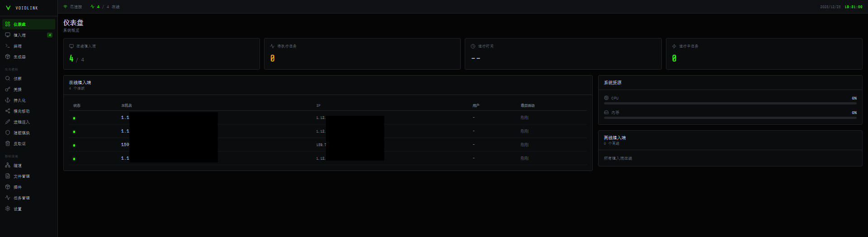Click the 凭据 key icon
The height and width of the screenshot is (237, 868).
point(8,89)
